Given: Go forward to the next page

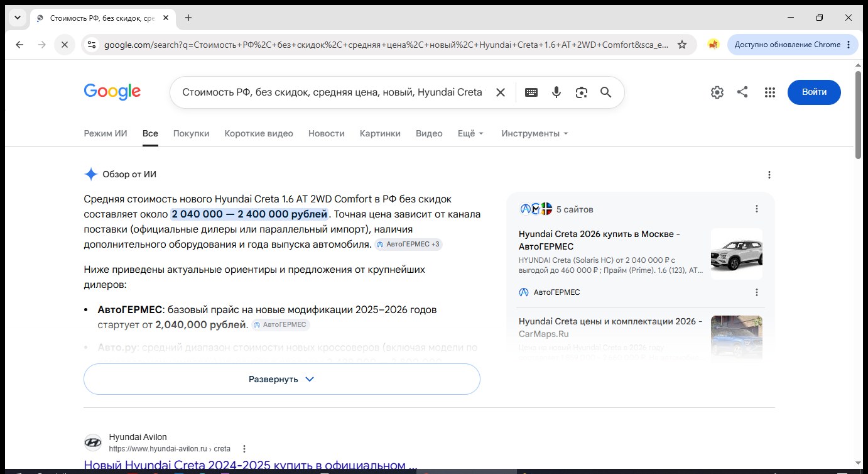Looking at the screenshot, I should [x=41, y=45].
